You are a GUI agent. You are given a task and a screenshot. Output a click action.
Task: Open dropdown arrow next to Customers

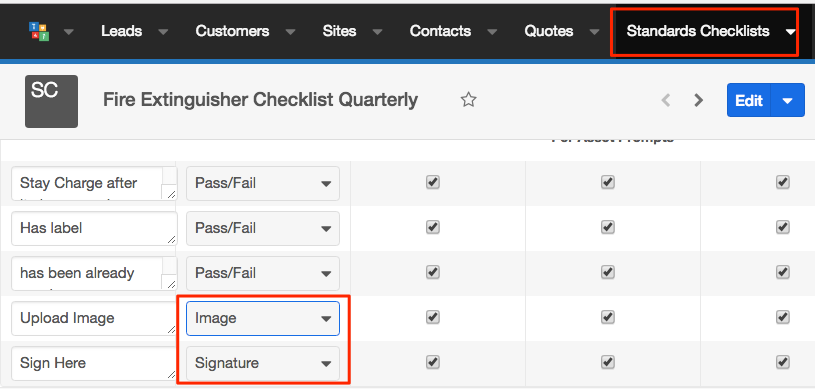pos(291,32)
